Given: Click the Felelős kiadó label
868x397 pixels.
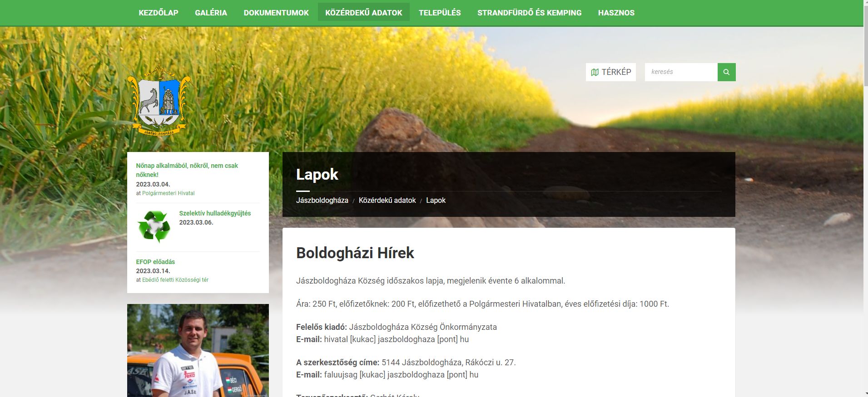Looking at the screenshot, I should click(x=322, y=327).
